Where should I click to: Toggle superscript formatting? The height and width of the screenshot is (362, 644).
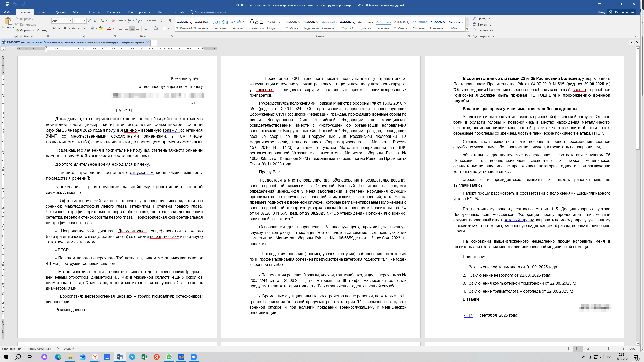click(85, 28)
